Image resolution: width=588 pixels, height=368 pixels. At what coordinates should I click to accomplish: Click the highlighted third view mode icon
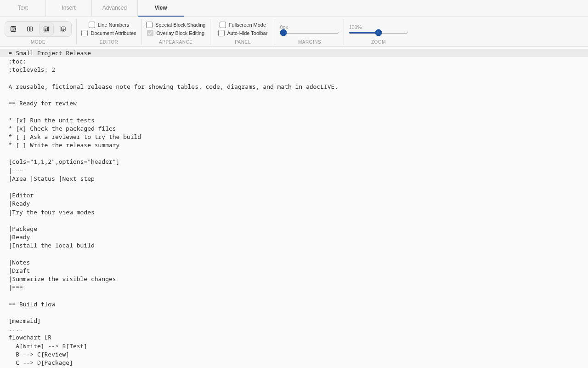[x=46, y=29]
